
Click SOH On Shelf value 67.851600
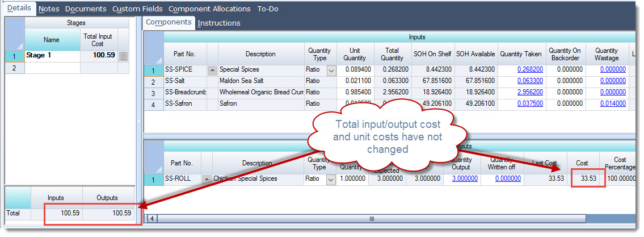(433, 81)
